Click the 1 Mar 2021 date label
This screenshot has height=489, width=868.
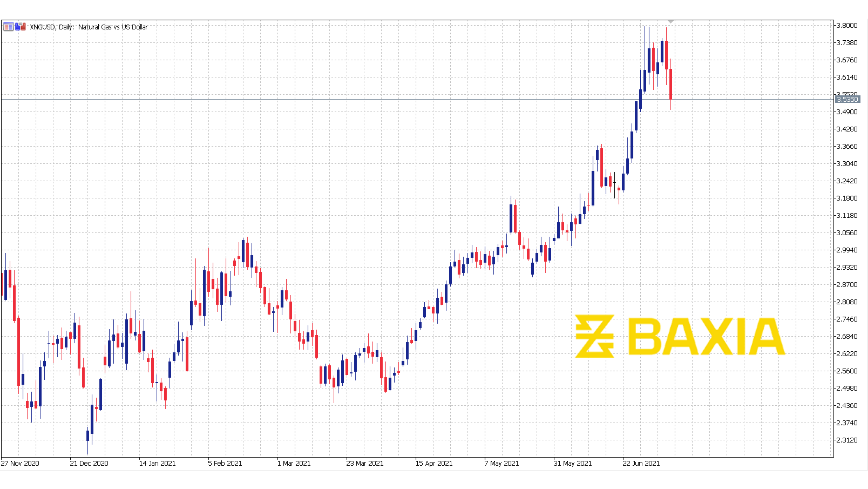(294, 463)
